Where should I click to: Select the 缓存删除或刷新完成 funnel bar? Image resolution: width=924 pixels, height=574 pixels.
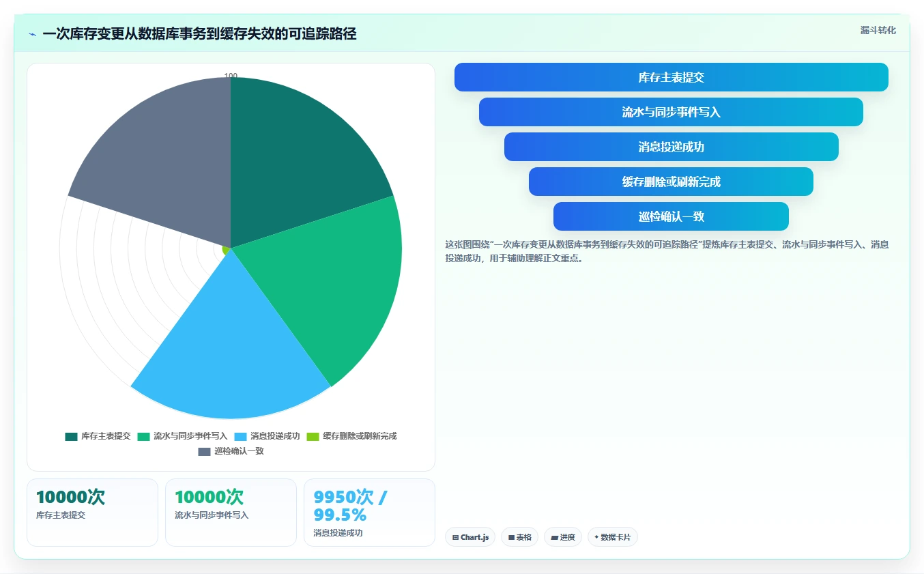coord(672,182)
